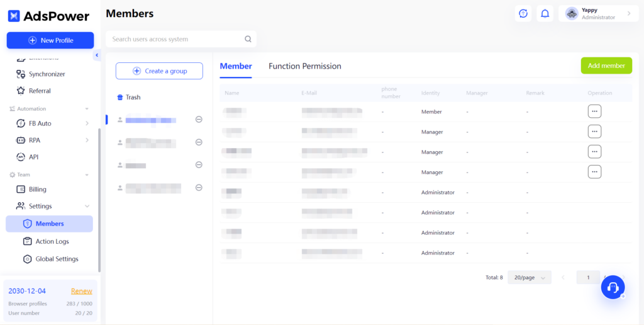Image resolution: width=644 pixels, height=325 pixels.
Task: Open Action Logs
Action: pyautogui.click(x=52, y=241)
